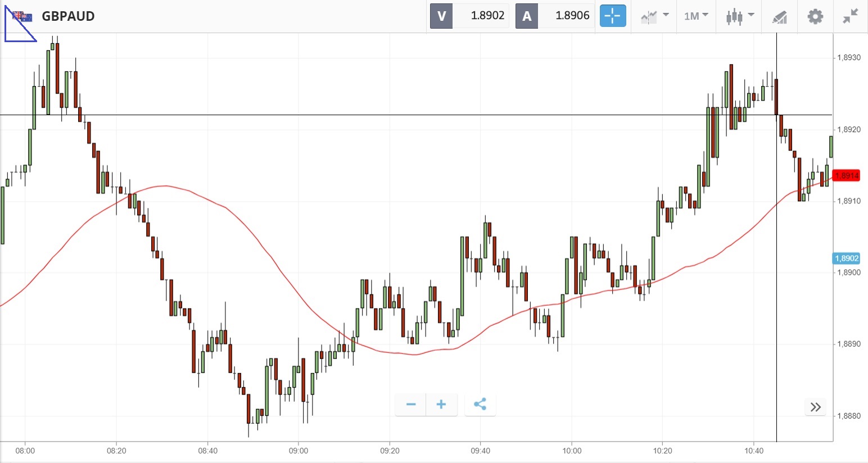Open the indicators dropdown
Screen dimensions: 868x463
[654, 16]
